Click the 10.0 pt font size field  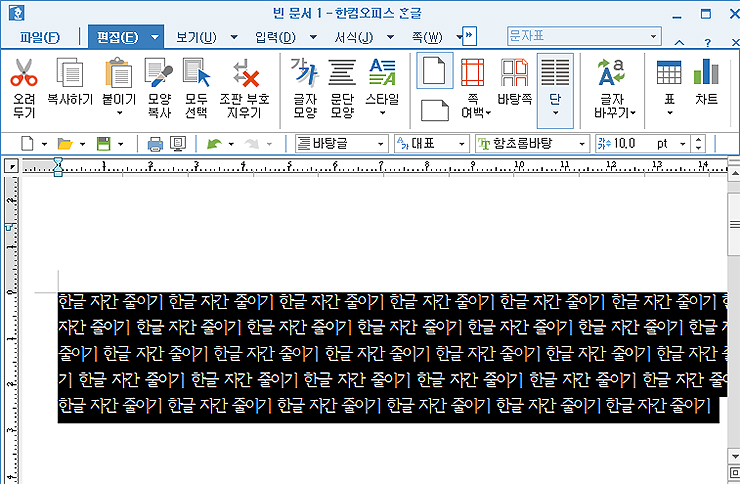pos(642,143)
